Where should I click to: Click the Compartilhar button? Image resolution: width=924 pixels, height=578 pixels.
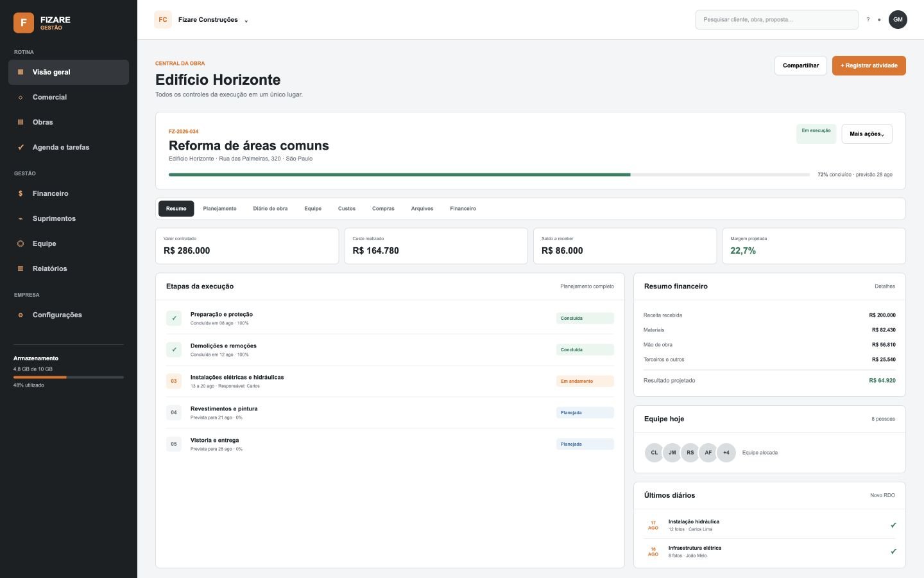pos(801,66)
